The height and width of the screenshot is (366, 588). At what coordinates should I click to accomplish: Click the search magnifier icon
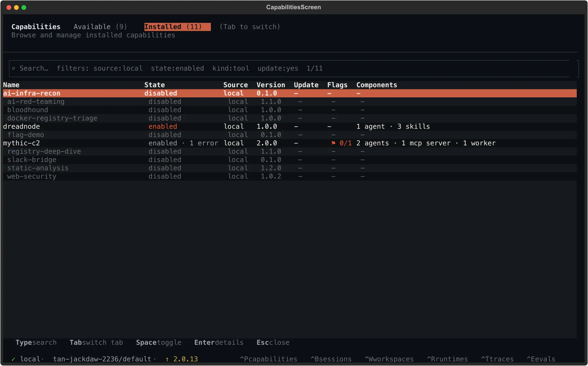click(13, 68)
